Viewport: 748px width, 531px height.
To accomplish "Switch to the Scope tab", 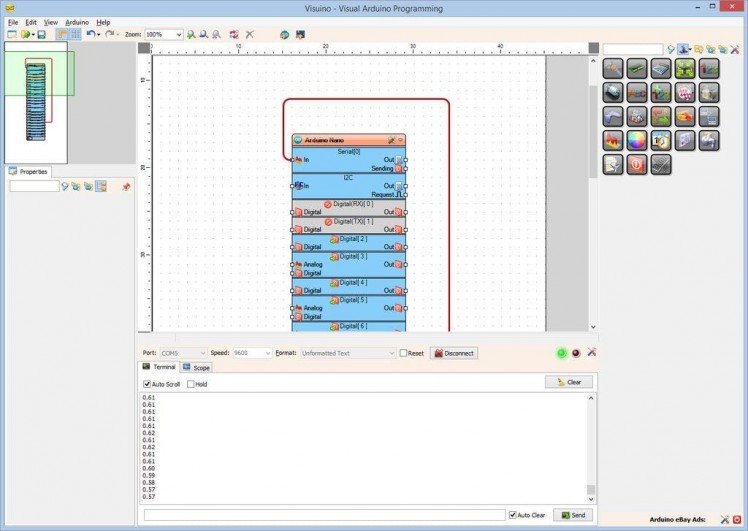I will tap(196, 368).
